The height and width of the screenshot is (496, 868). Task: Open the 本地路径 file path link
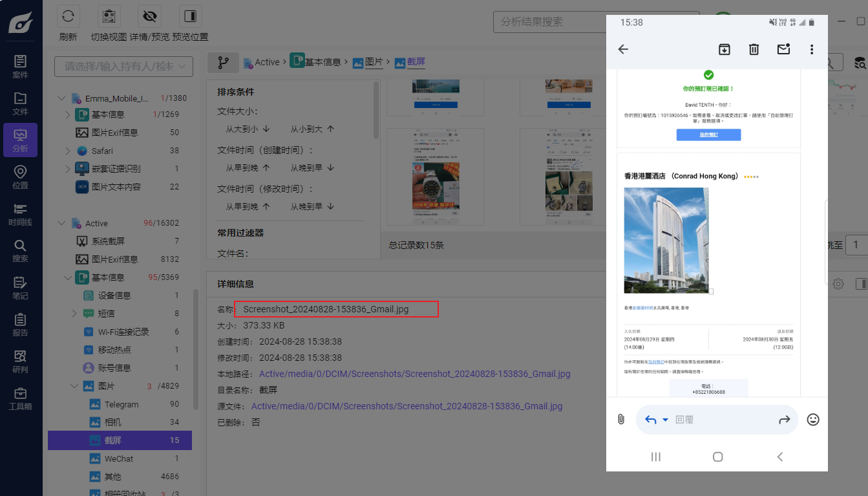click(x=415, y=374)
